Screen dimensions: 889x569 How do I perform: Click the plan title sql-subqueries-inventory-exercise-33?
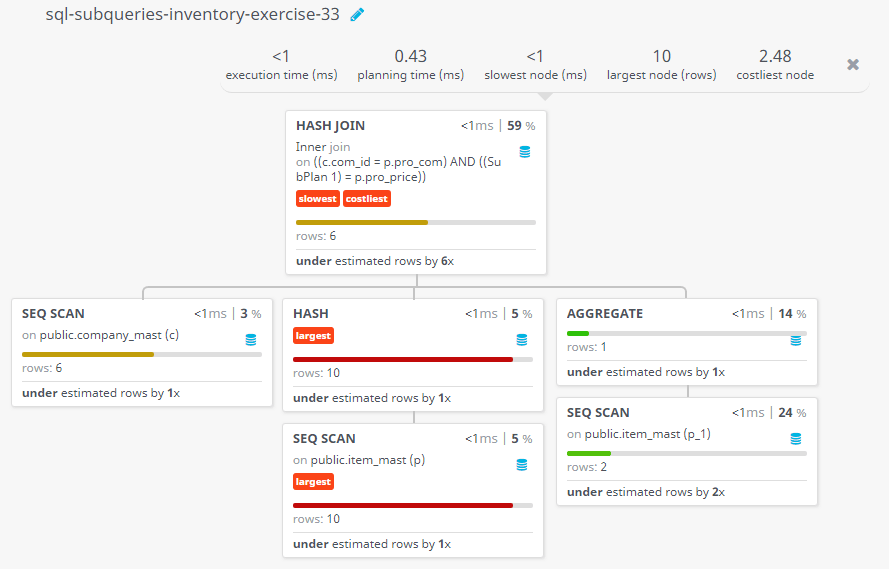(x=193, y=14)
